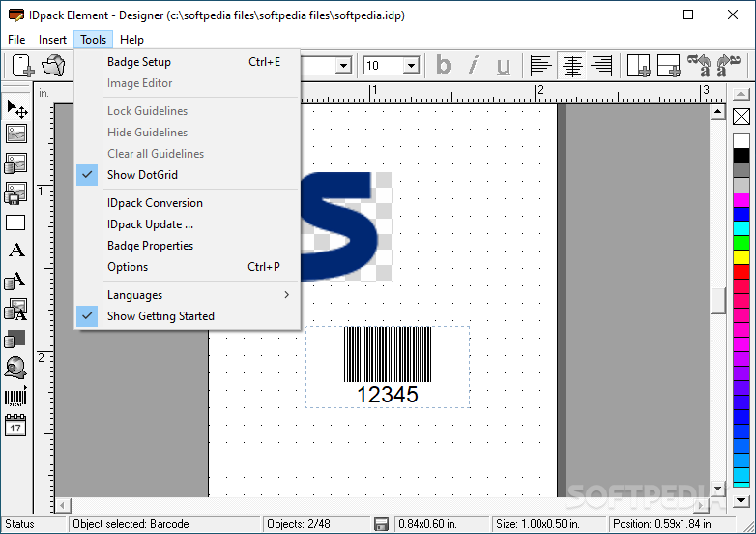Select the database text field tool
The height and width of the screenshot is (534, 756).
click(x=15, y=281)
